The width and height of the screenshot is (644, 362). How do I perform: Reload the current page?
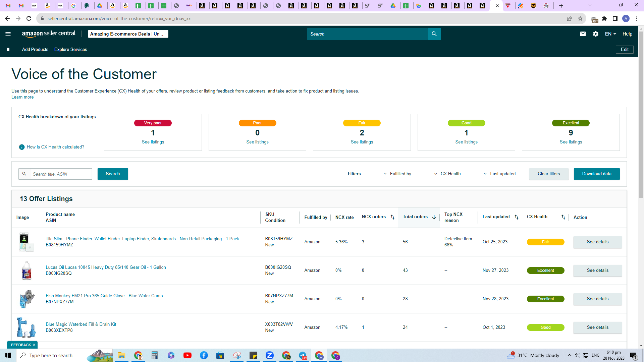(29, 18)
